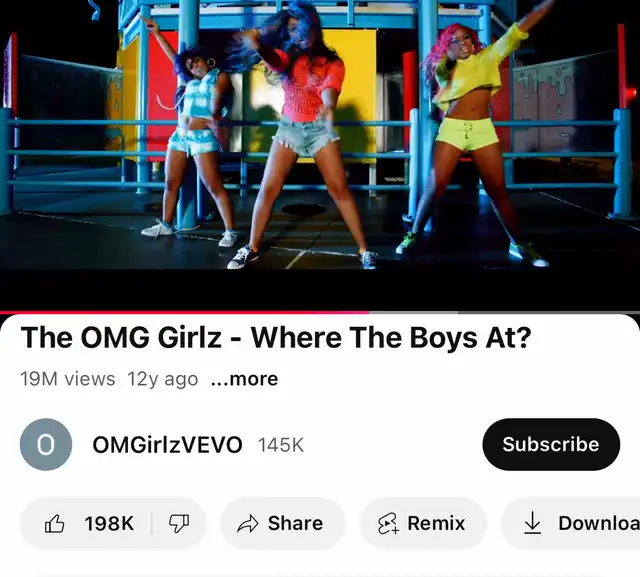Viewport: 640px width, 577px height.
Task: Click the Remix button label
Action: (436, 524)
